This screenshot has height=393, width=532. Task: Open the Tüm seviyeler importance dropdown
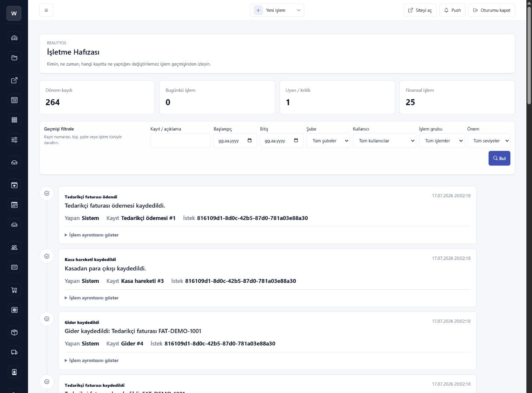click(x=489, y=141)
